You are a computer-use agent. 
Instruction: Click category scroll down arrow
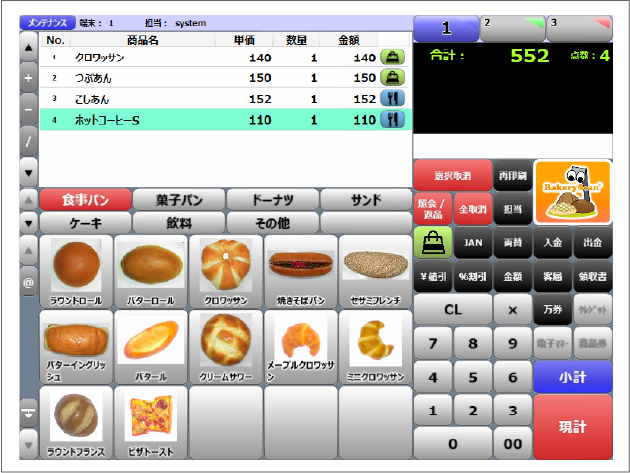pyautogui.click(x=29, y=223)
